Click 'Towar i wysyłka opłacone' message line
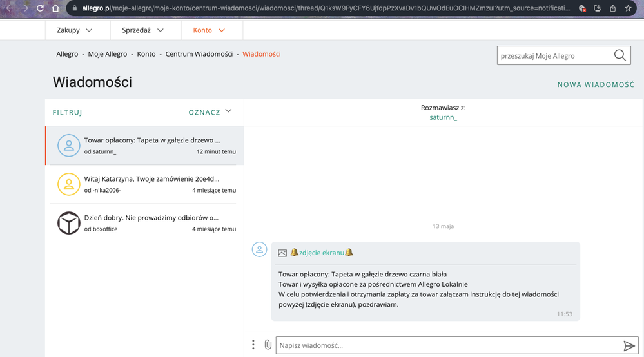 click(x=373, y=284)
